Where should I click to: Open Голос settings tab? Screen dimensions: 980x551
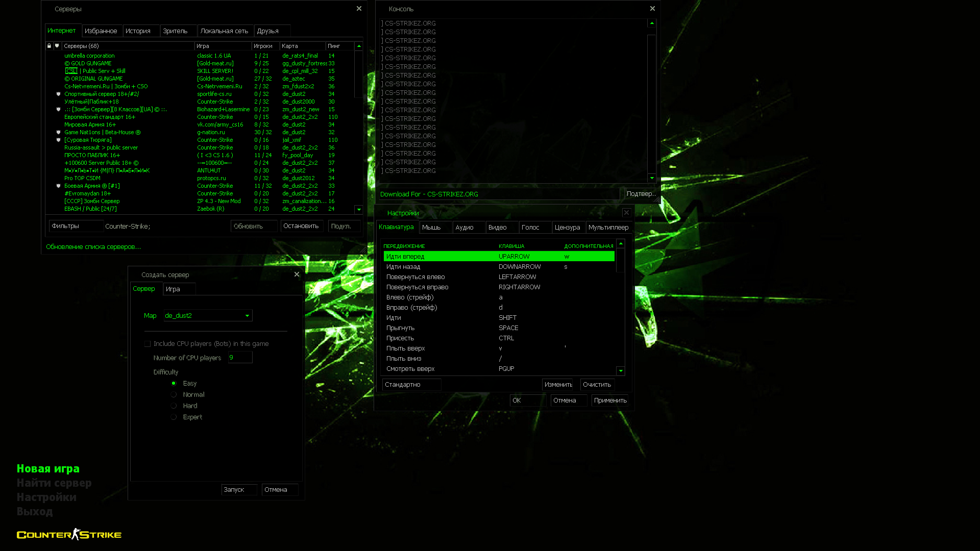535,228
